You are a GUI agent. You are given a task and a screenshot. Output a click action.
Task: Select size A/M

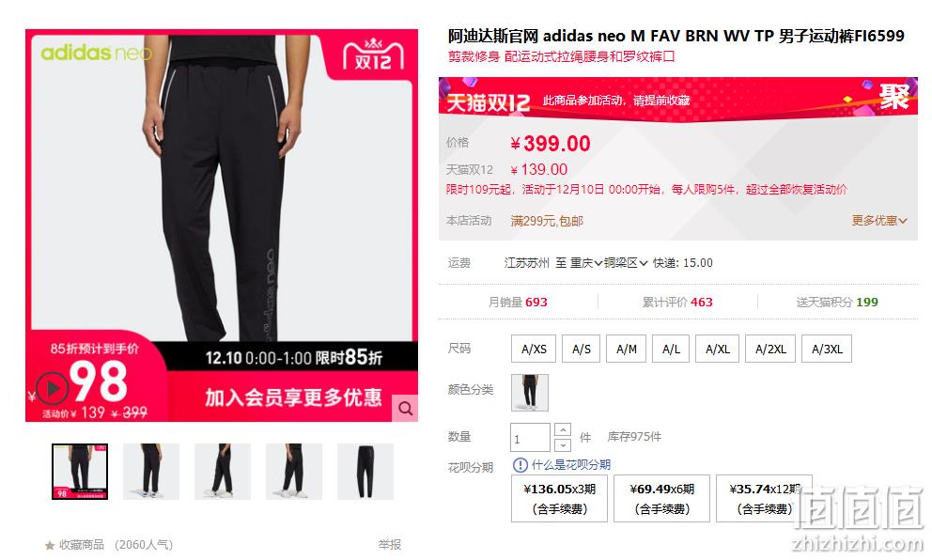coord(627,349)
